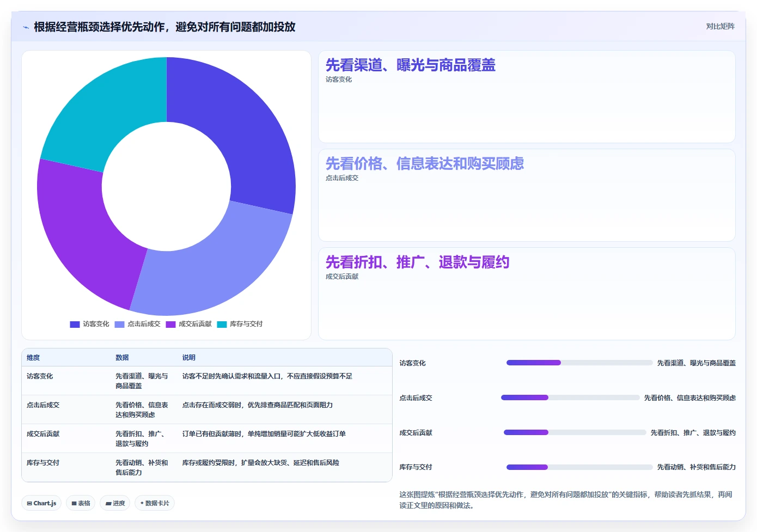Click the 访客变化 progress bar

coord(579,363)
